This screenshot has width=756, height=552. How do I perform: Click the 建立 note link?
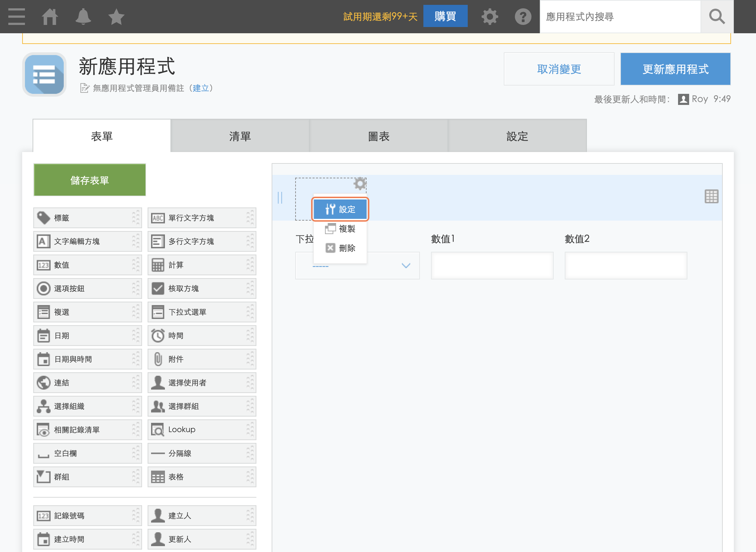coord(201,88)
